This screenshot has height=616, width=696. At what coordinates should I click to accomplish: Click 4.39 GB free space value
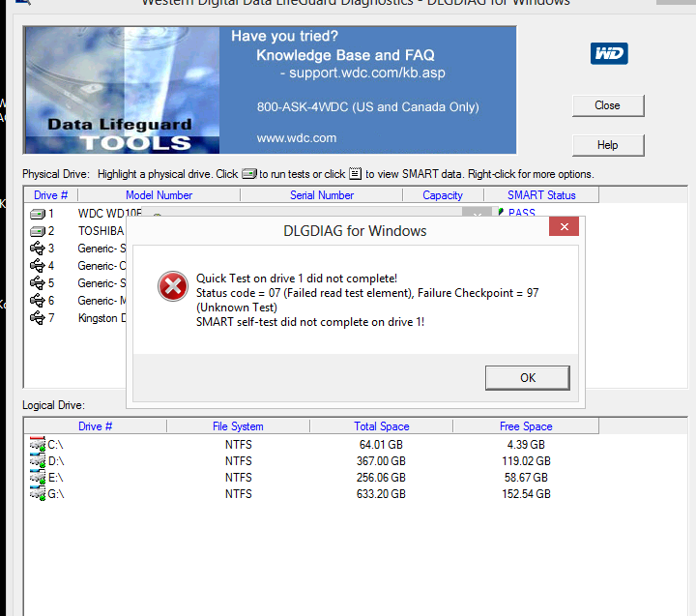point(526,445)
